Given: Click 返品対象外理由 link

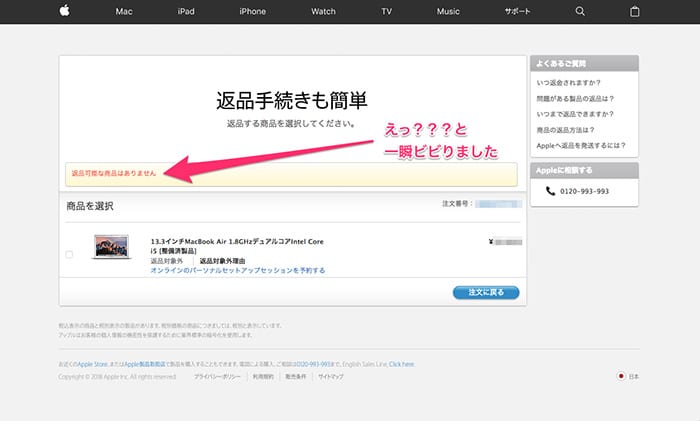Looking at the screenshot, I should pos(222,261).
